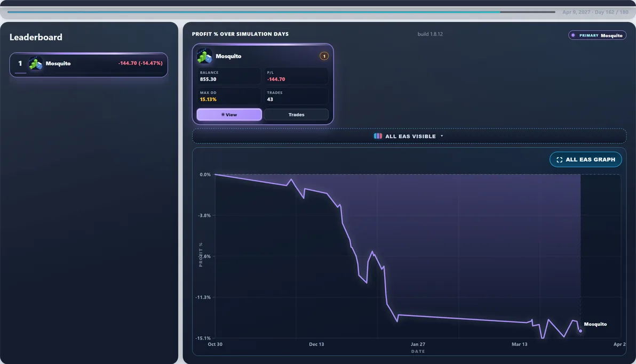This screenshot has height=364, width=636.
Task: Open the ALL EAS GRAPH view
Action: [x=586, y=160]
